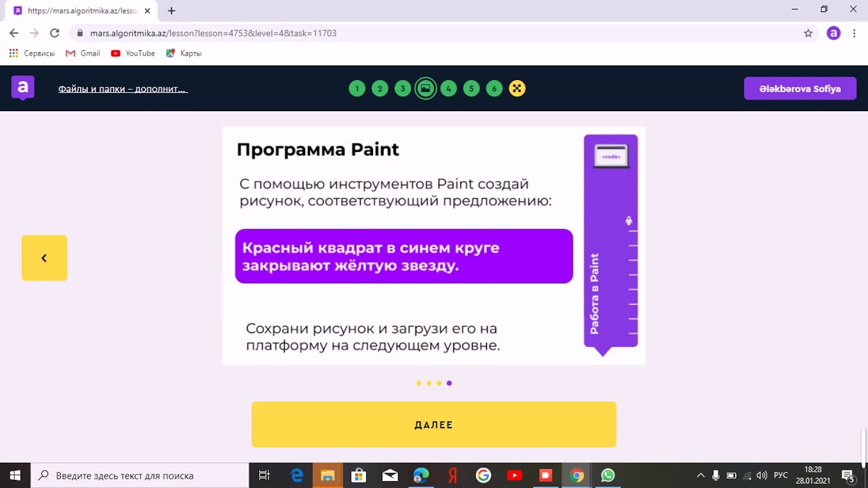Open File Explorer from the taskbar
This screenshot has height=488, width=868.
pos(328,475)
